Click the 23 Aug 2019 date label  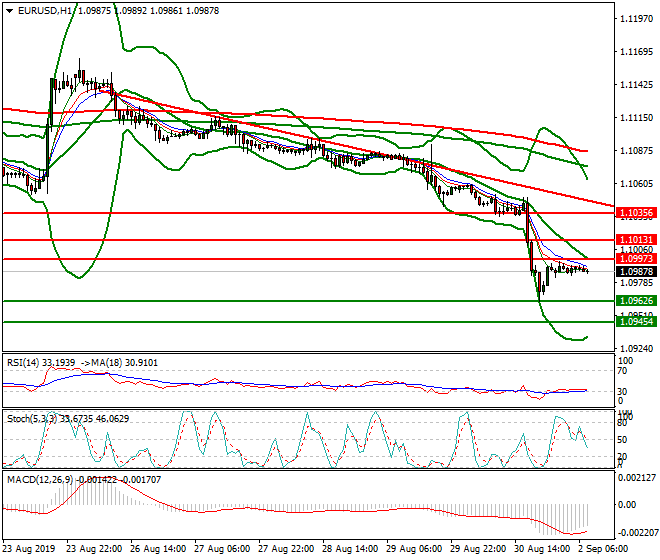click(30, 549)
